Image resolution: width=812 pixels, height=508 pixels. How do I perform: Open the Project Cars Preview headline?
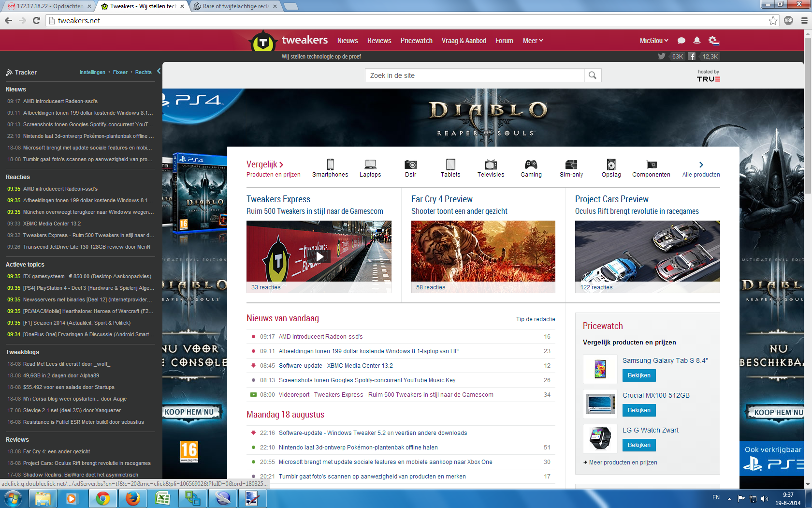click(x=611, y=199)
